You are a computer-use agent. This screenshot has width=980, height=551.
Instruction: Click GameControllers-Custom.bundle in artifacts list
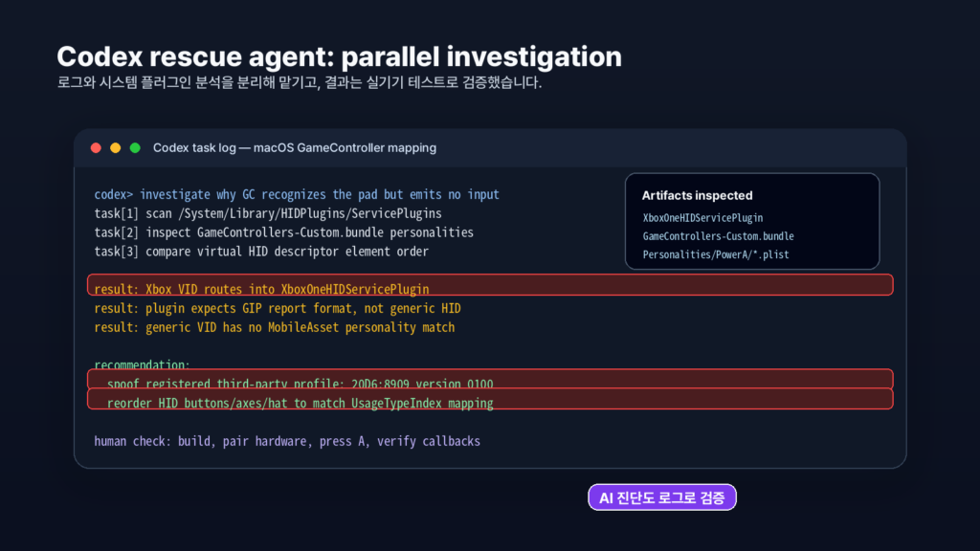pyautogui.click(x=718, y=236)
